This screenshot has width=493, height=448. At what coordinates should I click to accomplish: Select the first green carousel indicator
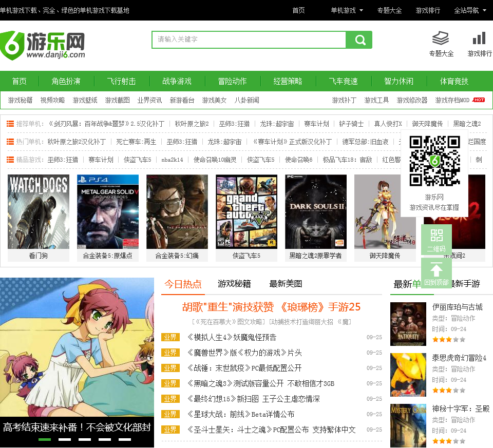[x=45, y=439]
